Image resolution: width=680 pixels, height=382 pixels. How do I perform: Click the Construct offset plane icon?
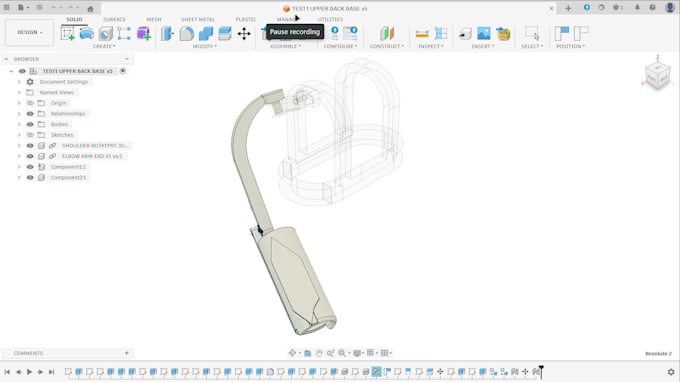pos(387,33)
